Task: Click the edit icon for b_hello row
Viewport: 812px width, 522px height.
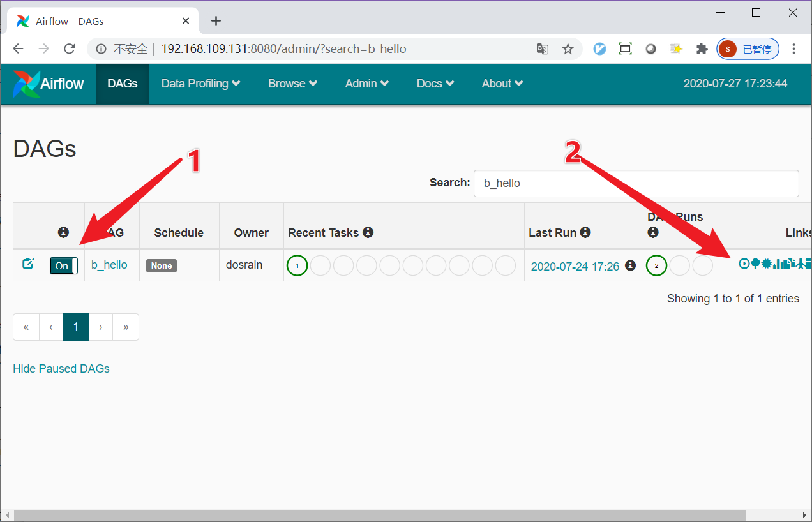Action: point(27,264)
